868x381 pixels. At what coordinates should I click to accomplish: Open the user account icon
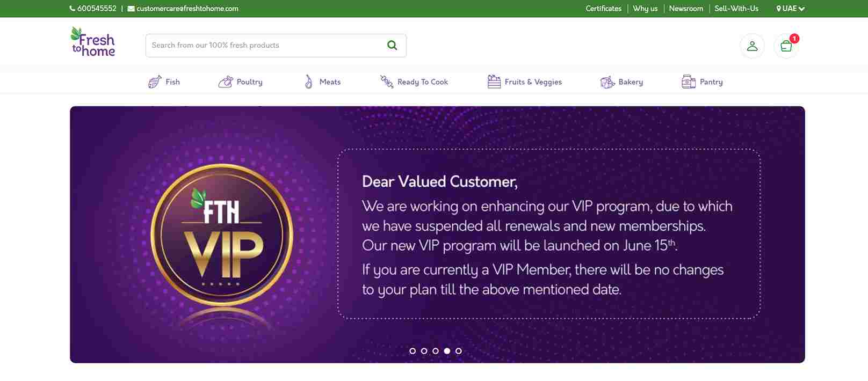(x=752, y=46)
